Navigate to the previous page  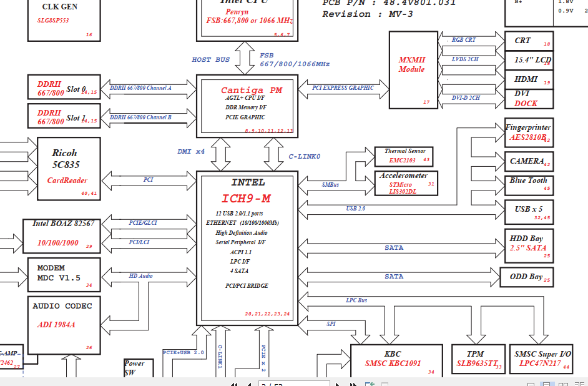point(250,384)
